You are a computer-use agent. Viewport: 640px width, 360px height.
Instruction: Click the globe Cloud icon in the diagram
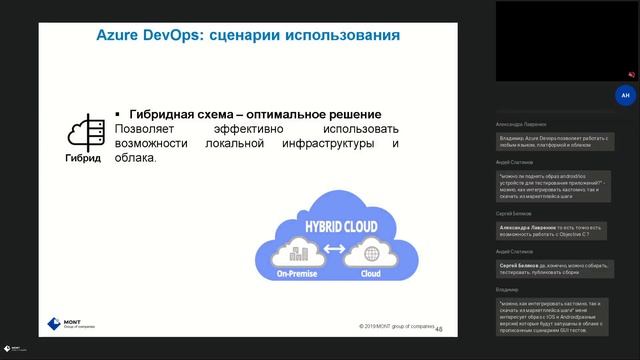371,253
